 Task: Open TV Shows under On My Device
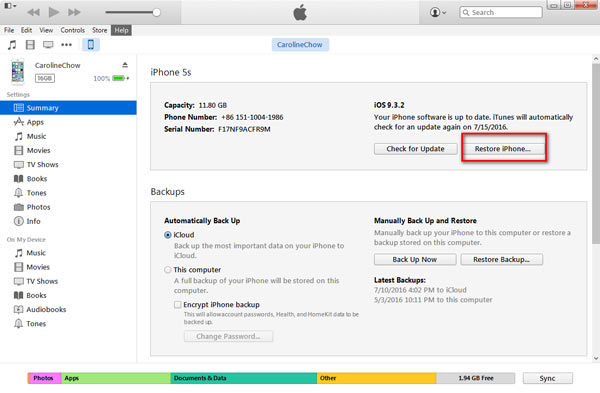click(68, 281)
